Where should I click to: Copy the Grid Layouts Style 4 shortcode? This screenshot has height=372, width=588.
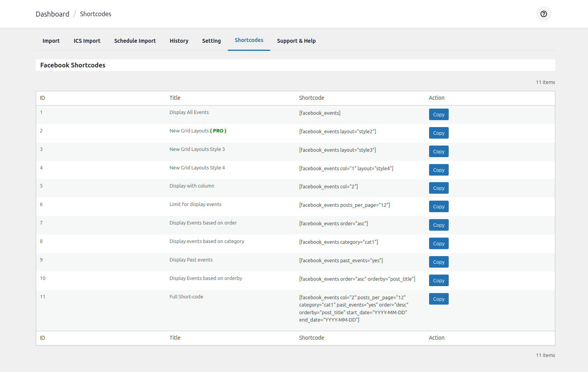439,170
